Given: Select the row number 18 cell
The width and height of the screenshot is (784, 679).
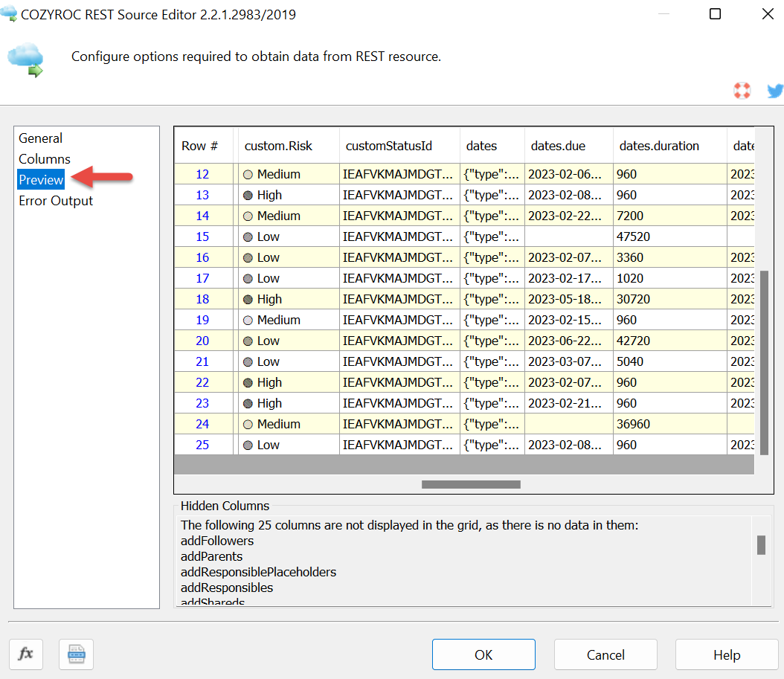Looking at the screenshot, I should pyautogui.click(x=202, y=300).
